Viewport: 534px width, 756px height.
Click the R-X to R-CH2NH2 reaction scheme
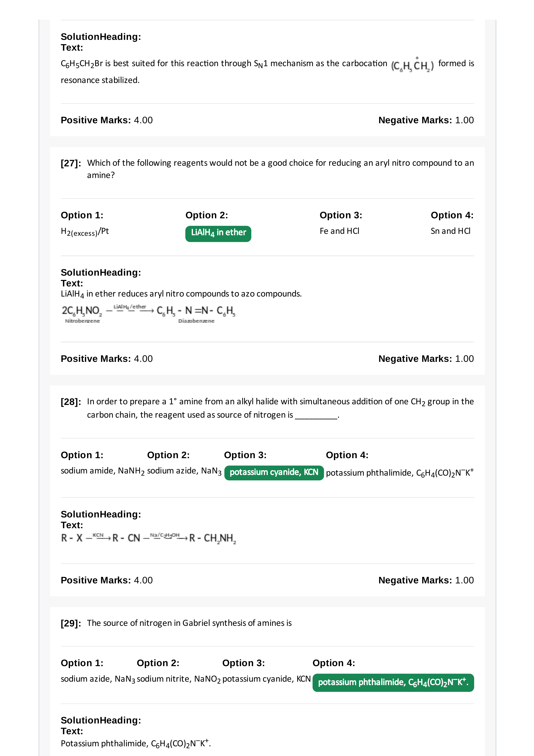[149, 538]
